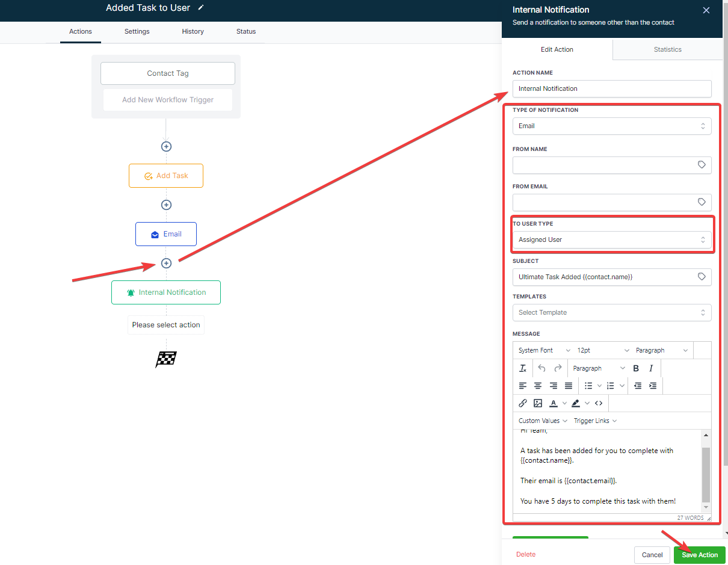Click the finish flag icon
Screen dimensions: 728x565
pos(166,359)
